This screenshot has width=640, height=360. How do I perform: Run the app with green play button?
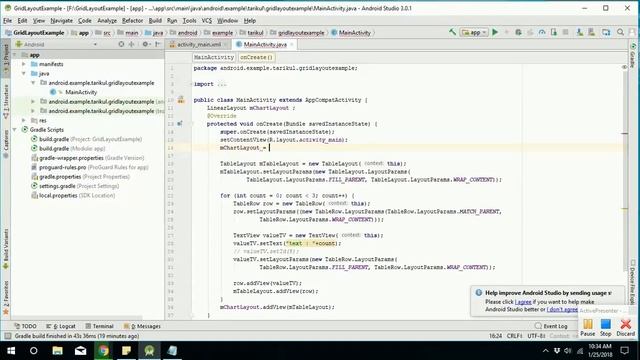click(x=495, y=32)
